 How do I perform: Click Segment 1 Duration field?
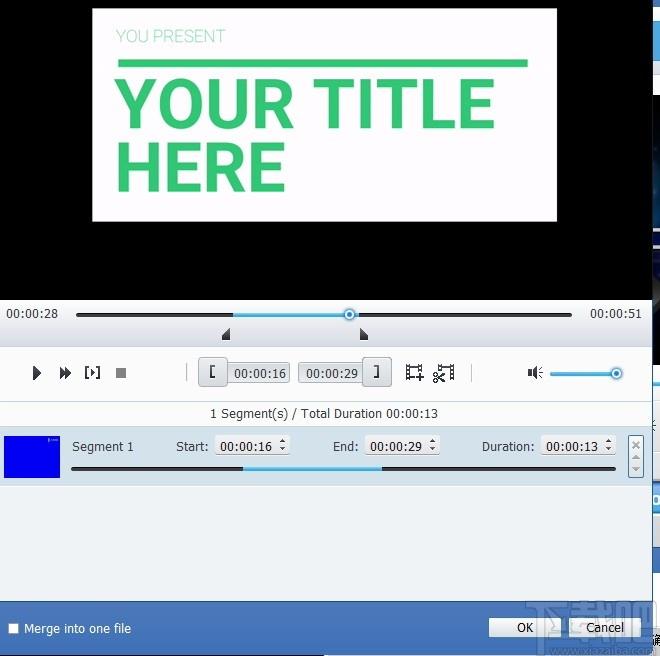point(572,446)
